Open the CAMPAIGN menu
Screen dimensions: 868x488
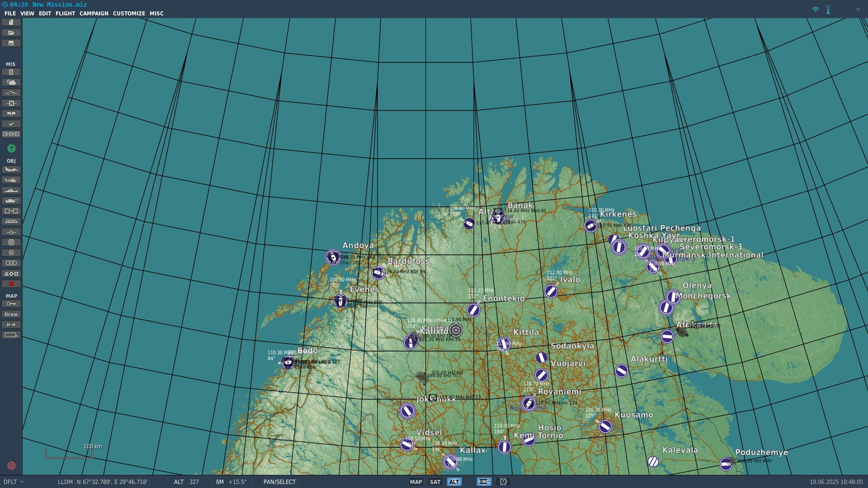(x=94, y=14)
